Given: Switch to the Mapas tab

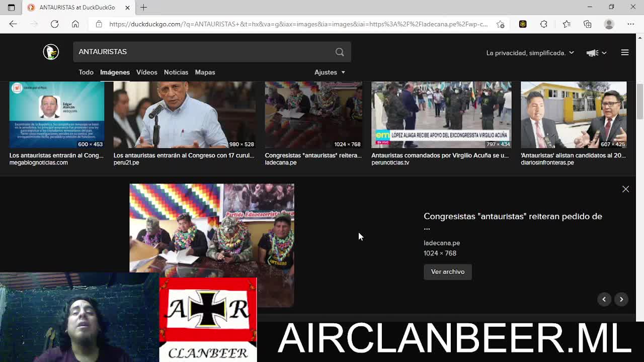Looking at the screenshot, I should (205, 72).
